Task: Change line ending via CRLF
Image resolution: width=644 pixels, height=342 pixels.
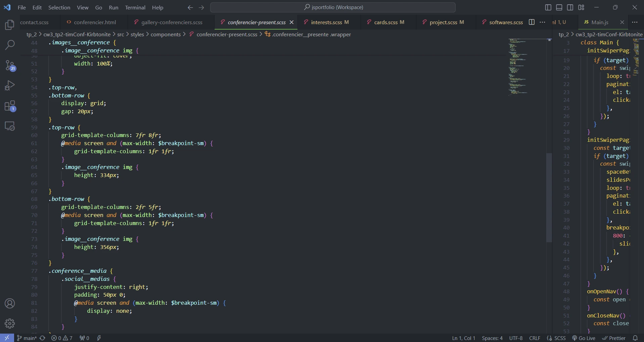Action: [535, 338]
